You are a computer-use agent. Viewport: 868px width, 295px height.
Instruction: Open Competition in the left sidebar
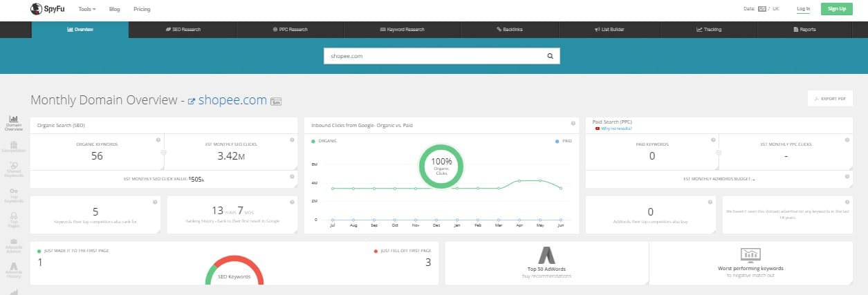click(x=14, y=146)
